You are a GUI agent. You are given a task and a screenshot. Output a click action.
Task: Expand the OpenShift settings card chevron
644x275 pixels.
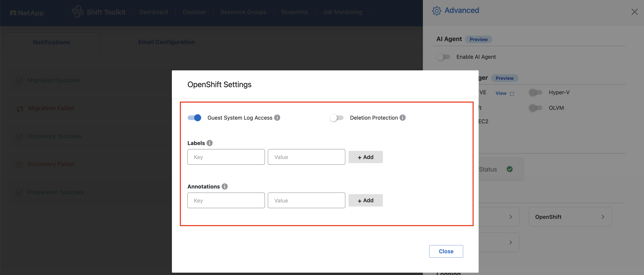603,217
